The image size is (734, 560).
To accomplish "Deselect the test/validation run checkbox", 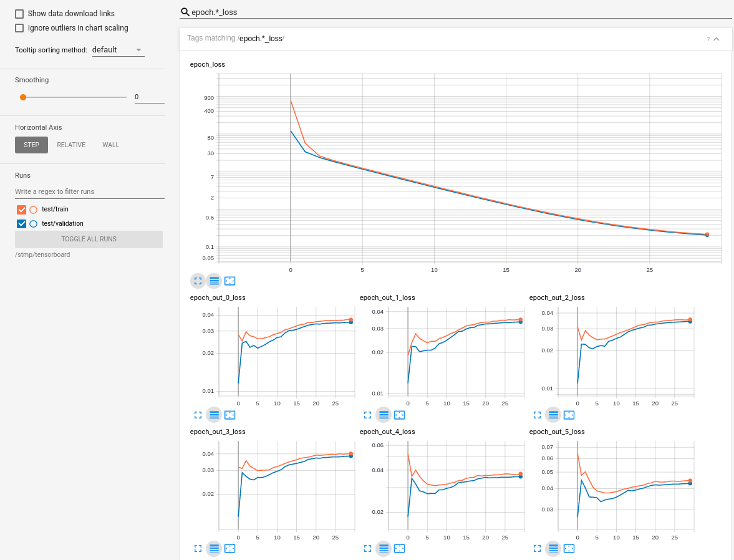I will pos(21,223).
